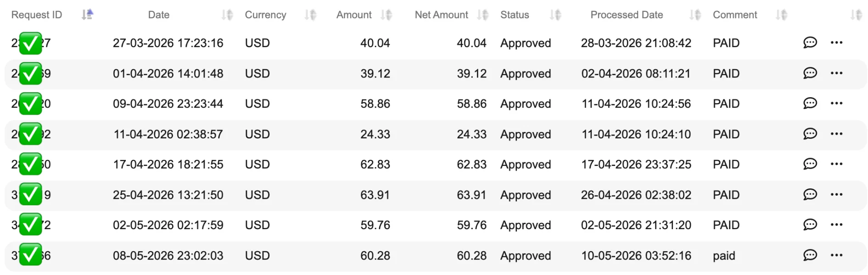Open three-dot menu for the 24.33 row
Viewport: 868px width, 275px height.
coord(836,134)
